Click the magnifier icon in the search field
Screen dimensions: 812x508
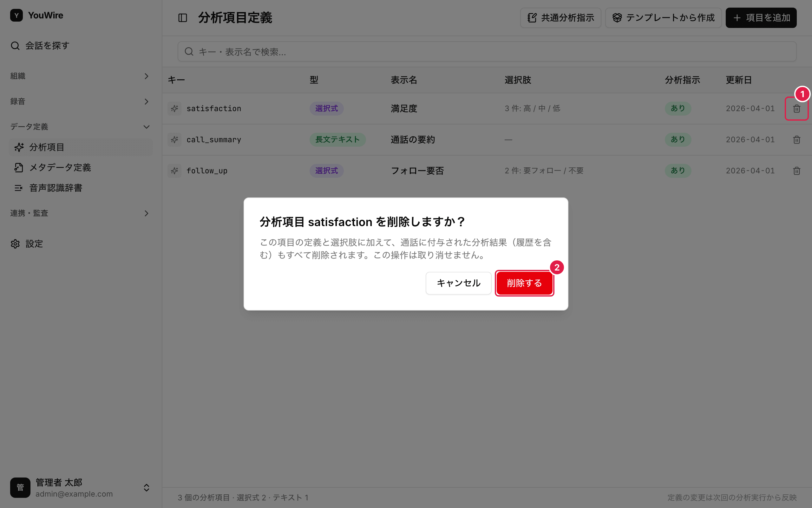[189, 51]
